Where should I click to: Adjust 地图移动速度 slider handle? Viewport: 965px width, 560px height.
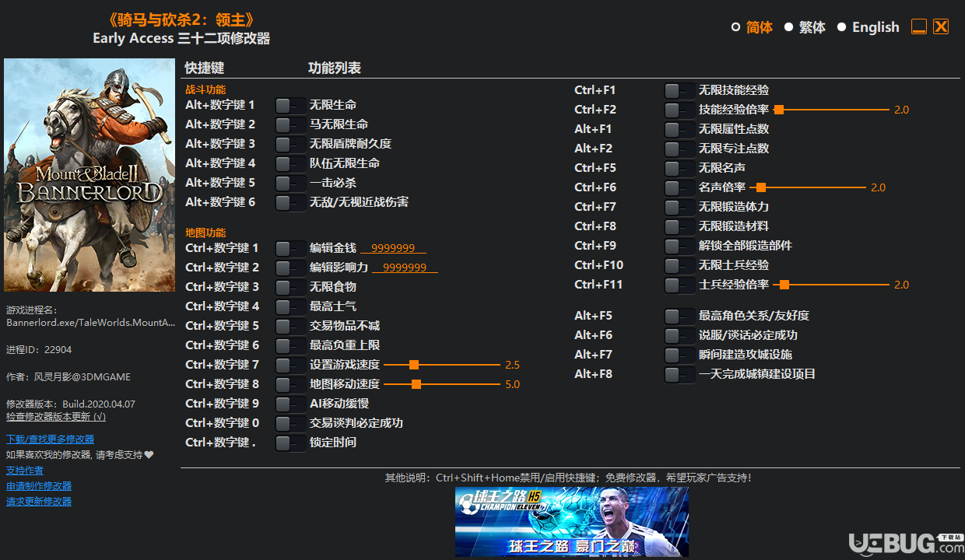tap(416, 384)
